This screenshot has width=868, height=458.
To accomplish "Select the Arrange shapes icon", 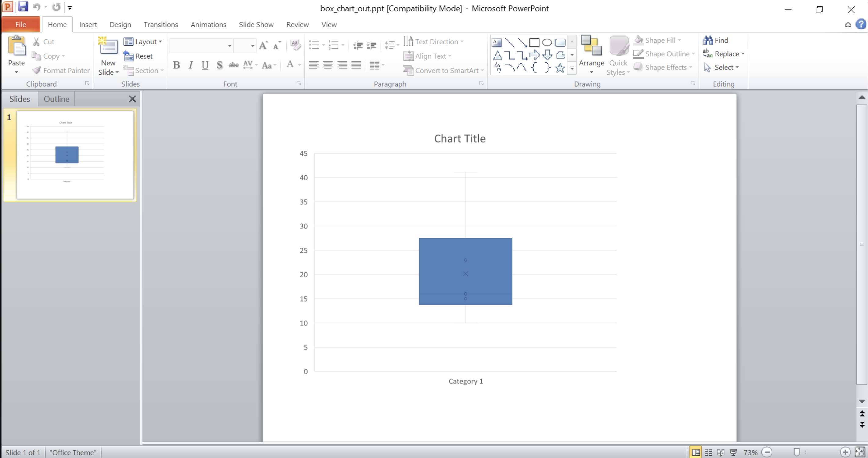I will tap(591, 55).
